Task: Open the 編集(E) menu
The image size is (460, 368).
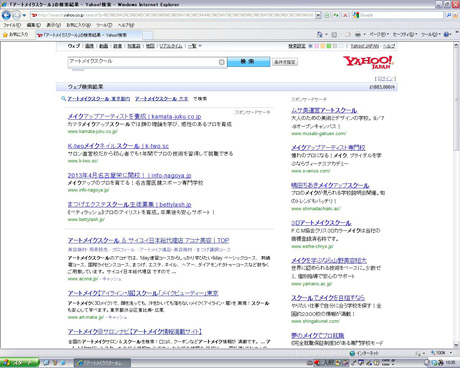Action: 33,25
